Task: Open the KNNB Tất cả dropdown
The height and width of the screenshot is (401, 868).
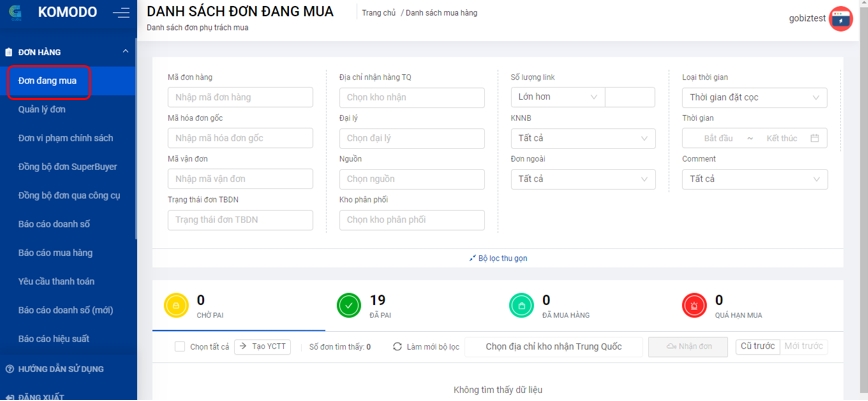Action: 583,138
